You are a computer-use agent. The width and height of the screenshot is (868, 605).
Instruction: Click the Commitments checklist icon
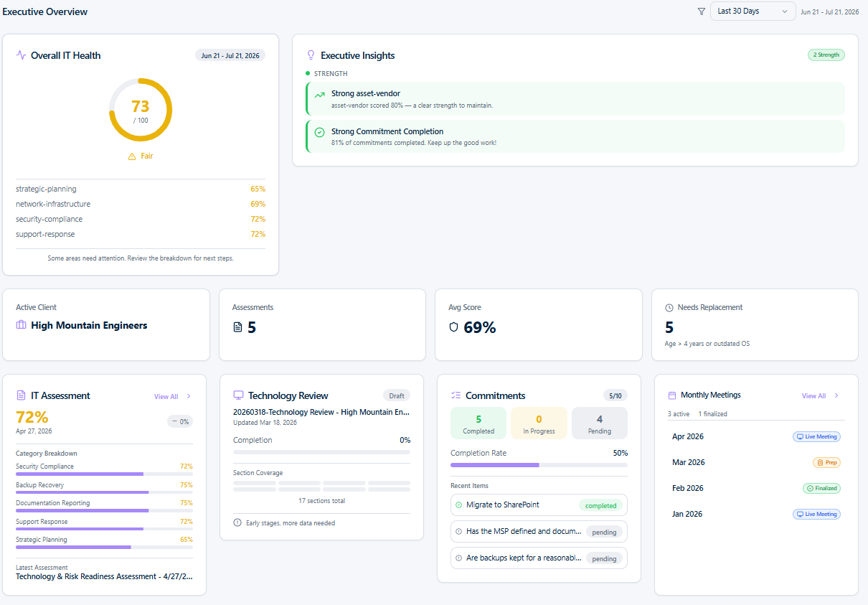(456, 395)
